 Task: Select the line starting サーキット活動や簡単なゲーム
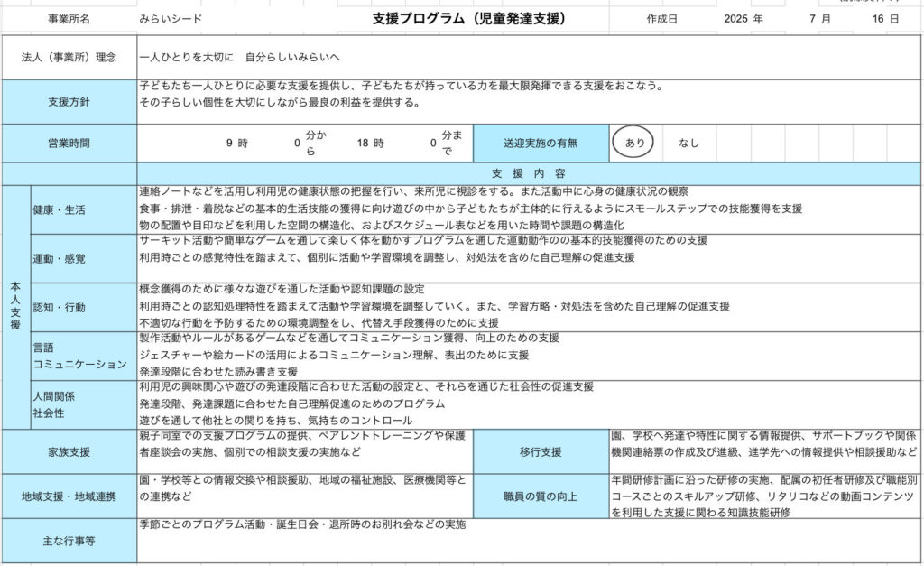(x=423, y=240)
